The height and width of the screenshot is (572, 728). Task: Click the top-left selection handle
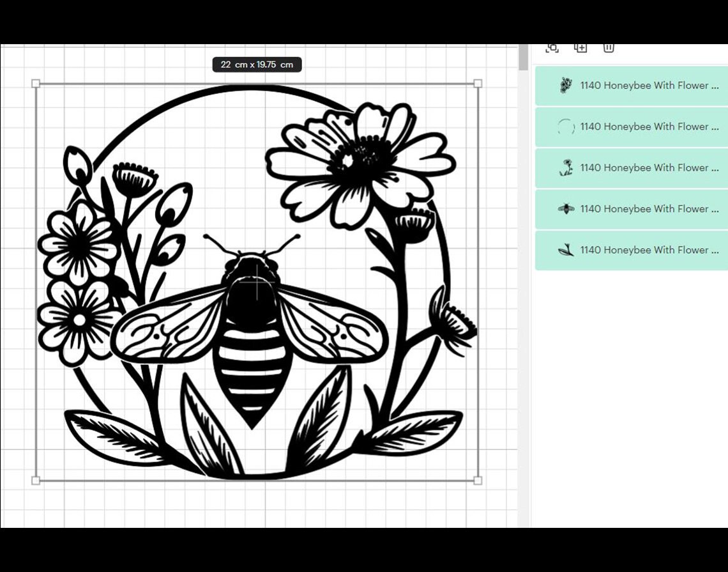pyautogui.click(x=35, y=82)
